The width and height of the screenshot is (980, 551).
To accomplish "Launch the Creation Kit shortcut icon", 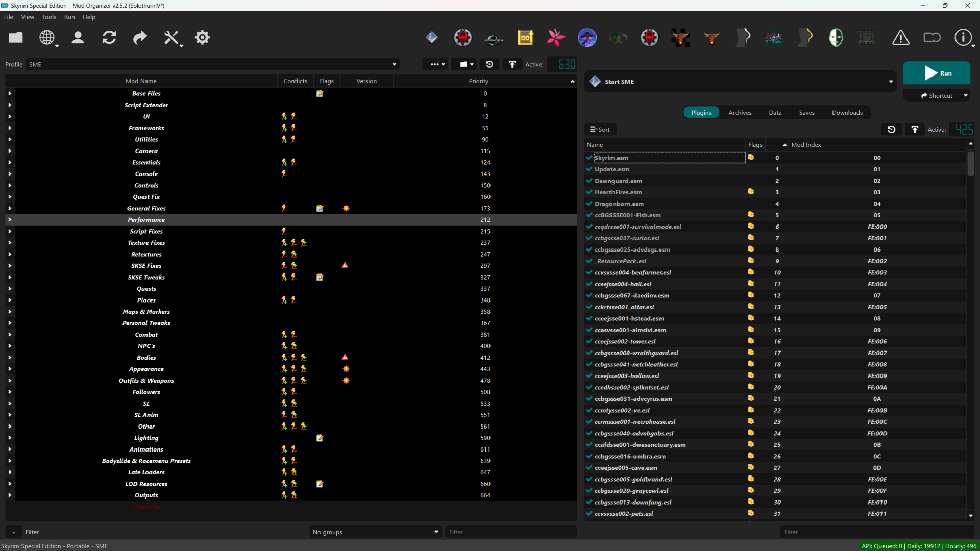I will [x=494, y=38].
